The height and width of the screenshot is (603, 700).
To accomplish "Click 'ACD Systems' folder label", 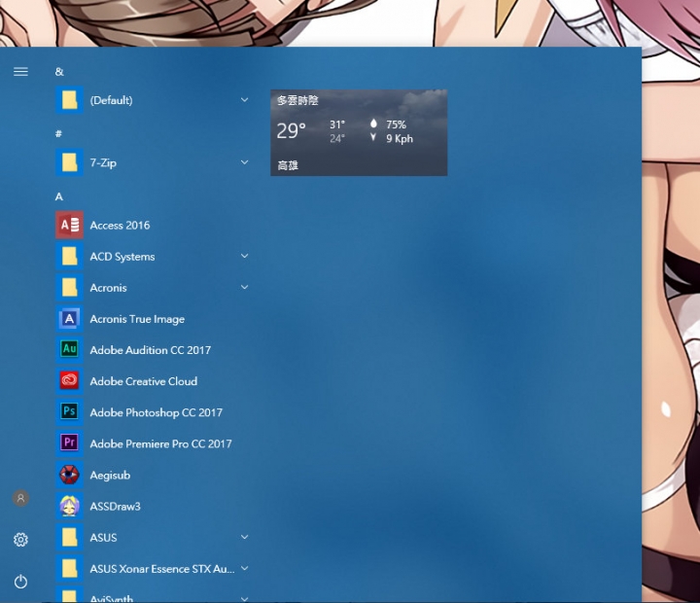I will 122,257.
